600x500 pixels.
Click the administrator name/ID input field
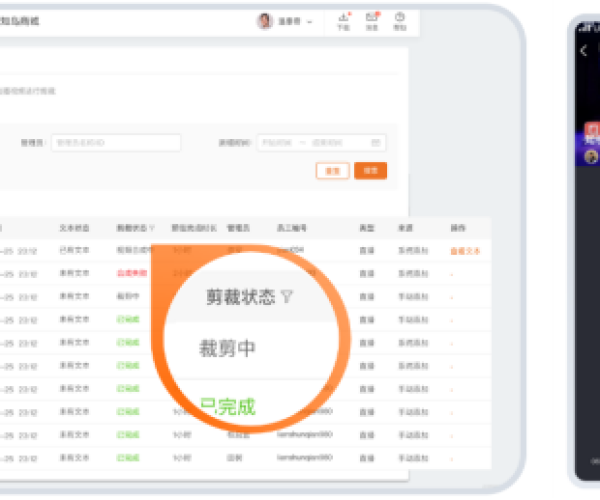116,143
